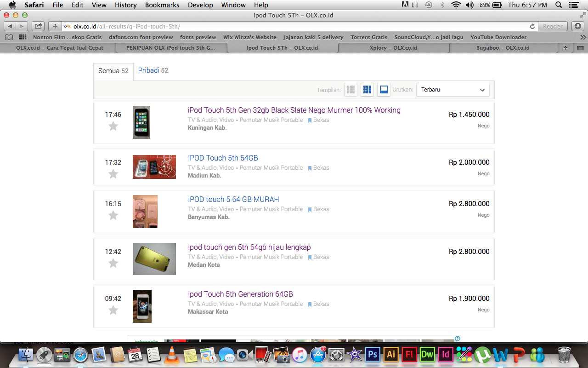Image resolution: width=588 pixels, height=368 pixels.
Task: Open iPod Touch 5th Gen 32gb Black Slate listing
Action: [294, 110]
